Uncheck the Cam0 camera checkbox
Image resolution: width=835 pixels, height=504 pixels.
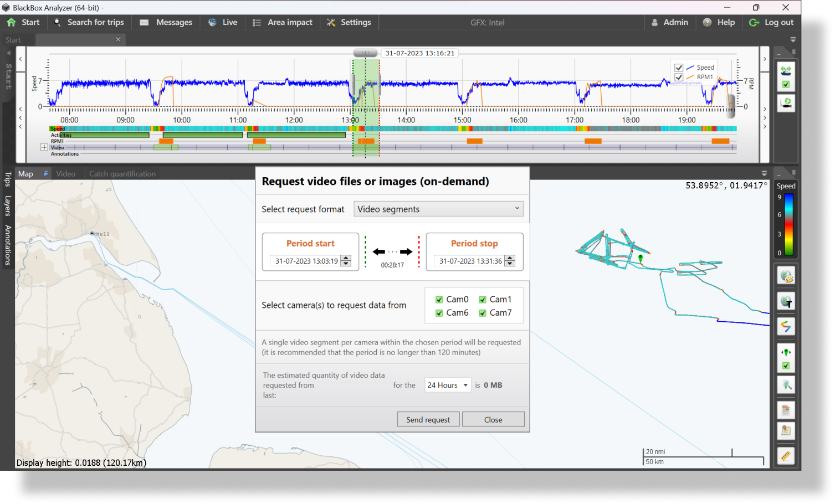(x=439, y=300)
